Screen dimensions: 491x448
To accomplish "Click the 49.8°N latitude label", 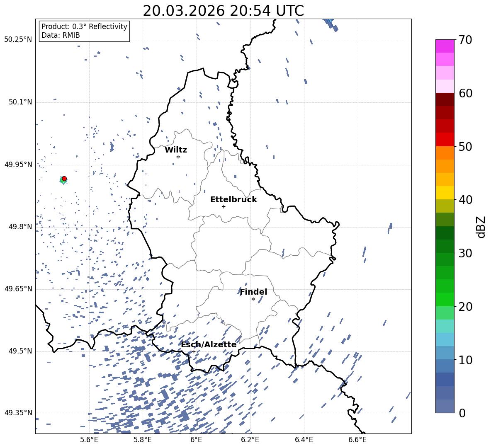I will coord(20,227).
